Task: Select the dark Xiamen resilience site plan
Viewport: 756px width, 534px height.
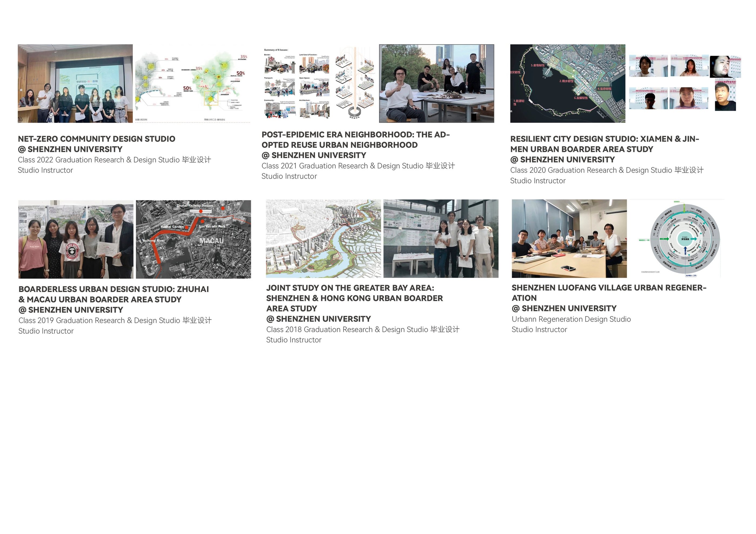Action: point(567,84)
